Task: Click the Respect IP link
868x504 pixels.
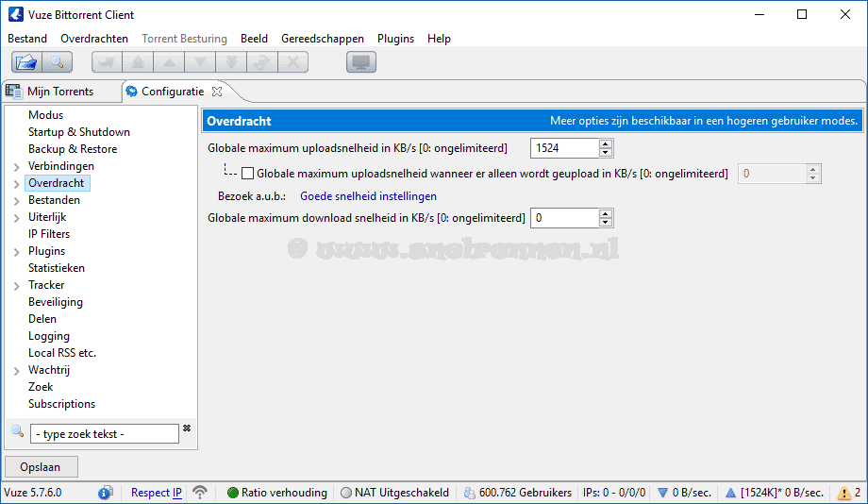Action: (156, 493)
